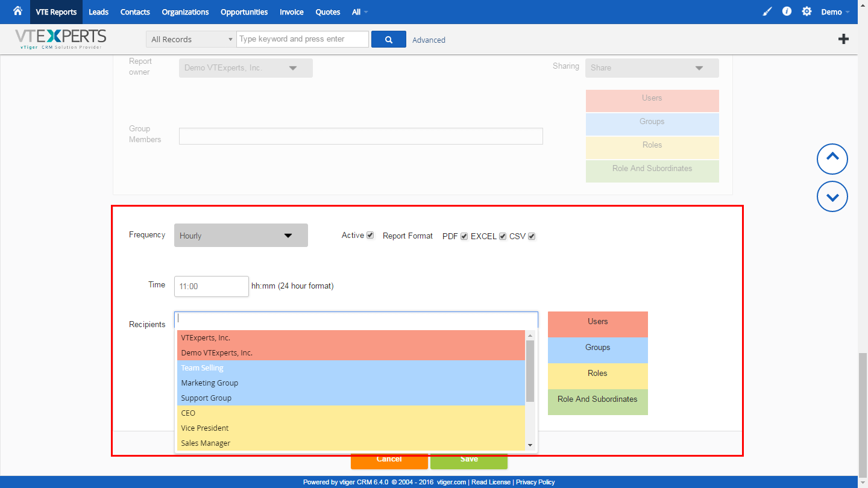Open the Opportunities module
This screenshot has height=488, width=868.
(x=244, y=12)
